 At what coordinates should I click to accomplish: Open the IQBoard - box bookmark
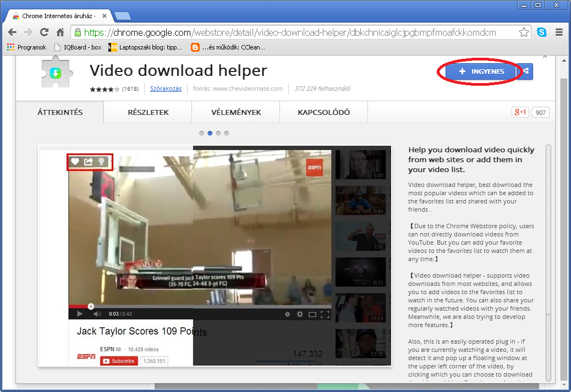point(78,47)
